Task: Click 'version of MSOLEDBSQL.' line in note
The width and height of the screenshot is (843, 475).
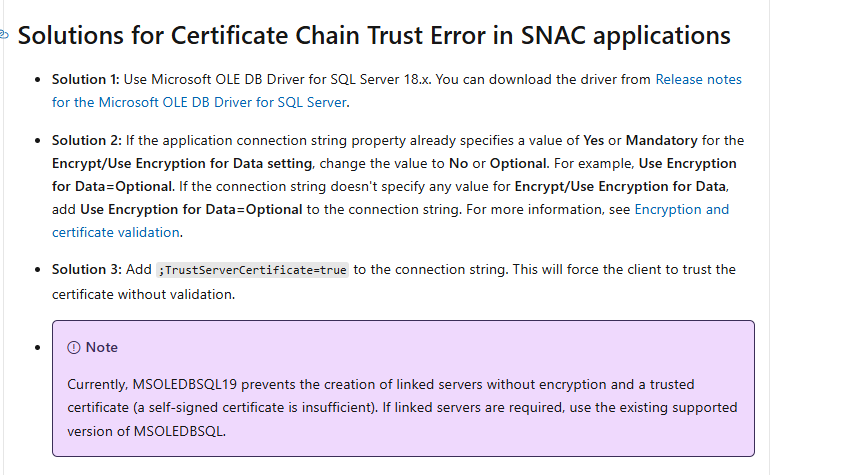Action: [146, 431]
